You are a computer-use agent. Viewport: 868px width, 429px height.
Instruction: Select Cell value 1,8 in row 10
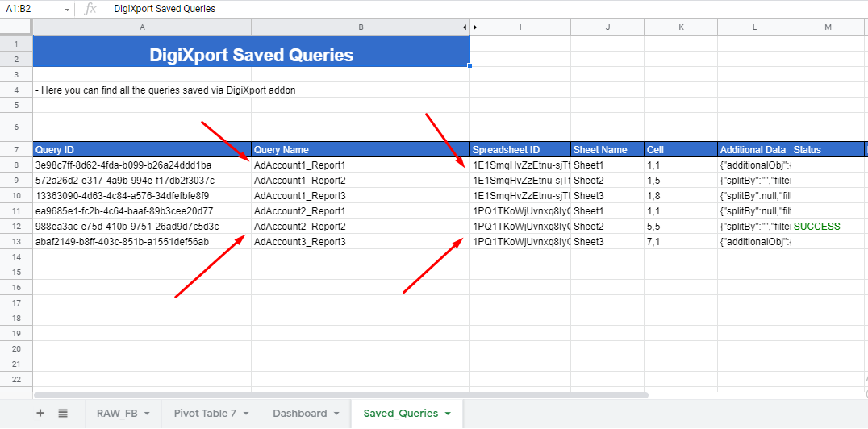pyautogui.click(x=681, y=195)
